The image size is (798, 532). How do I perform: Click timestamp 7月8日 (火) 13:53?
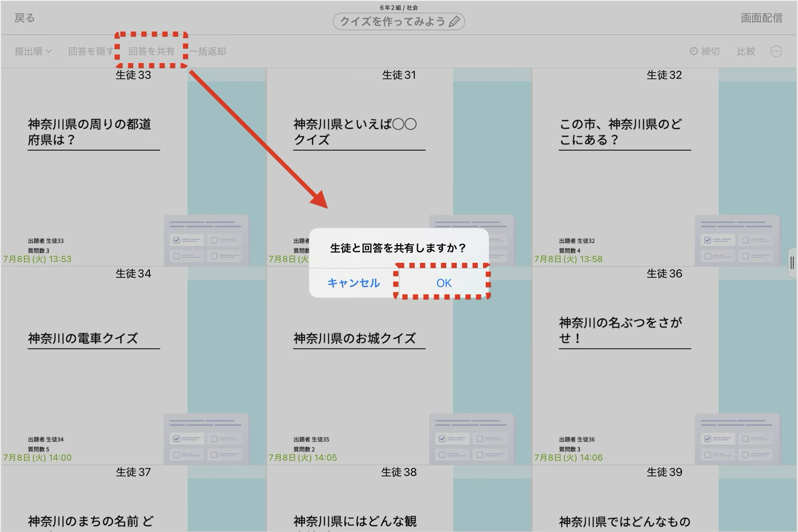[x=37, y=259]
